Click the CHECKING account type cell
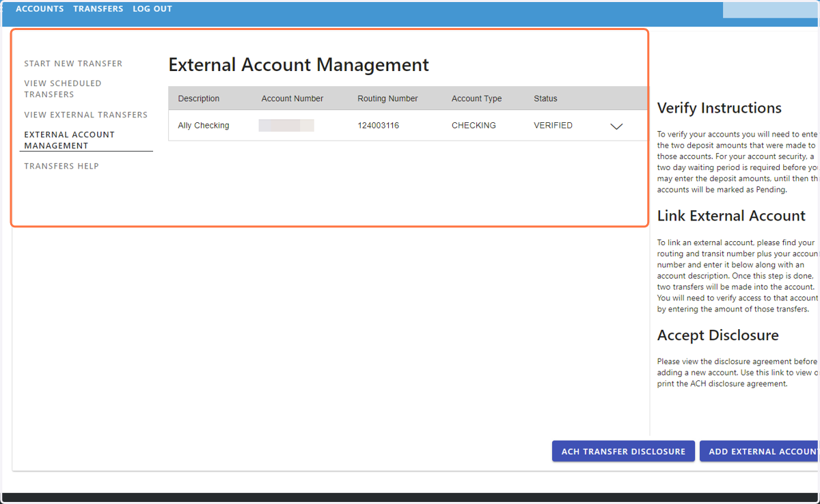The image size is (820, 504). (474, 126)
